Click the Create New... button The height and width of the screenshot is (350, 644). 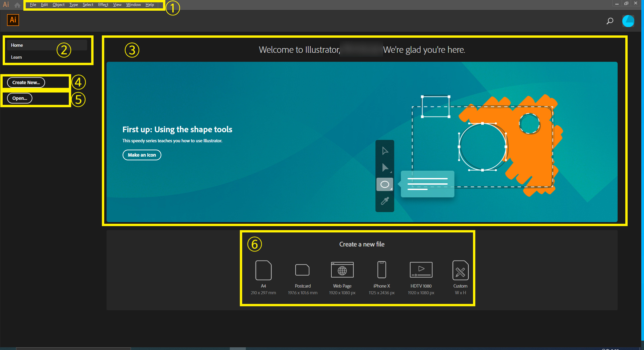pyautogui.click(x=26, y=82)
